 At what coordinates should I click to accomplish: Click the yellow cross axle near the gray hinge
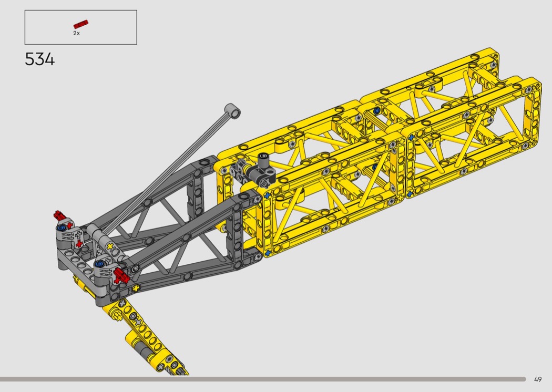110,246
